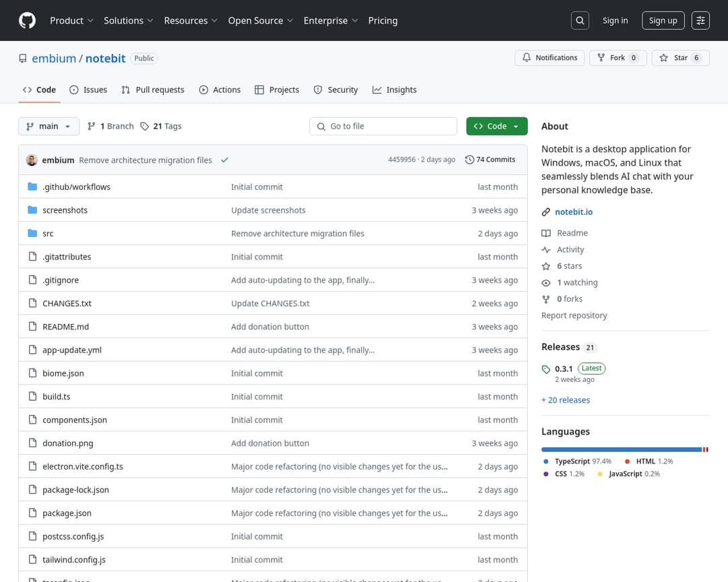
Task: Switch to the Insights tab
Action: click(394, 90)
